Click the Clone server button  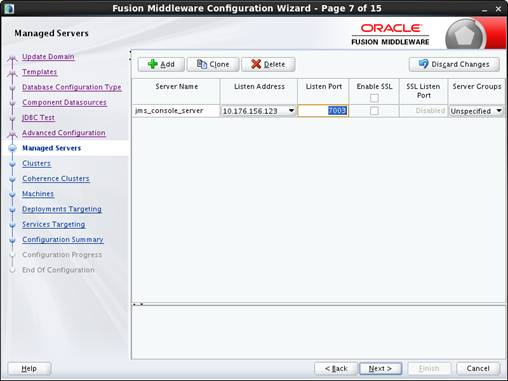pyautogui.click(x=213, y=64)
